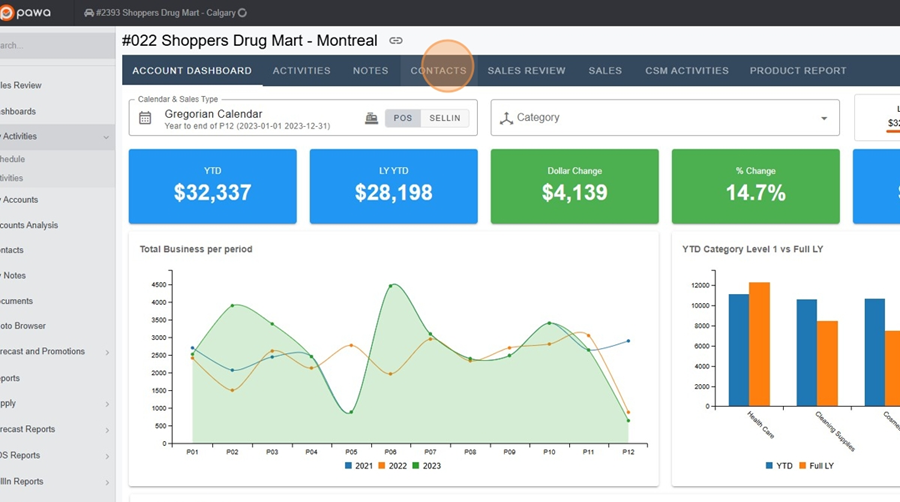The height and width of the screenshot is (502, 900).
Task: Open Photo Browser in sidebar
Action: 56,326
